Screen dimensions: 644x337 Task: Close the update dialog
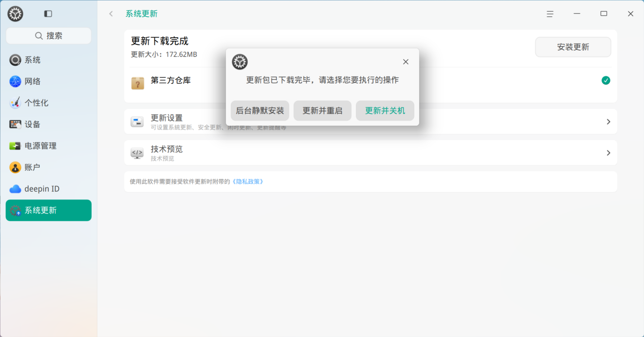(405, 62)
